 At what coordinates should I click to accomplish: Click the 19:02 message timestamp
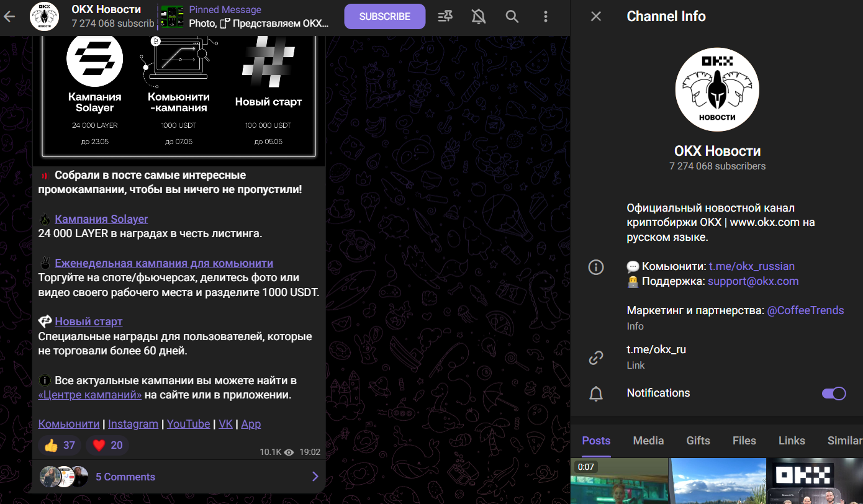[x=310, y=452]
